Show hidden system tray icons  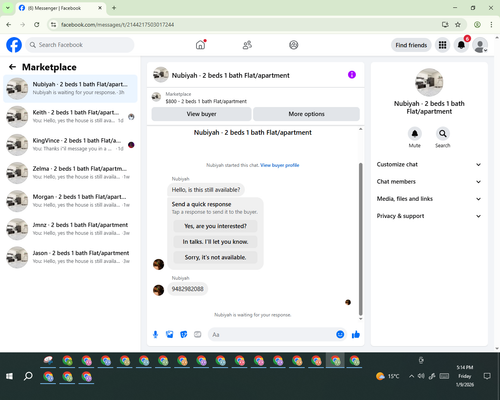click(411, 376)
